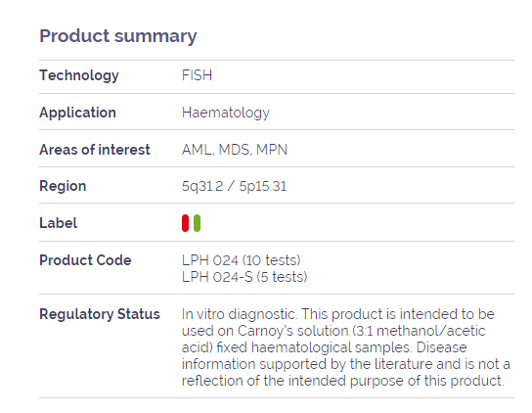Click the FISH technology value
The width and height of the screenshot is (532, 413).
point(197,75)
